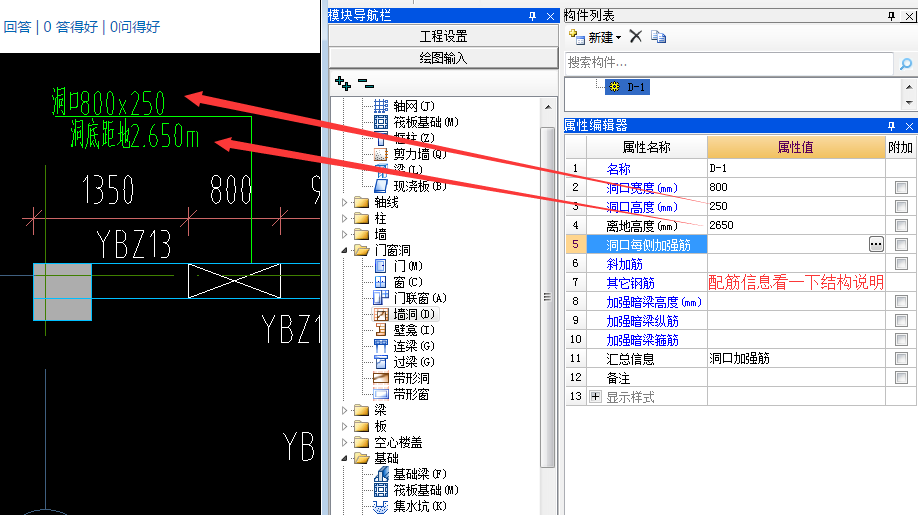The image size is (918, 515).
Task: Select component D-1 in 构件列表
Action: click(628, 87)
